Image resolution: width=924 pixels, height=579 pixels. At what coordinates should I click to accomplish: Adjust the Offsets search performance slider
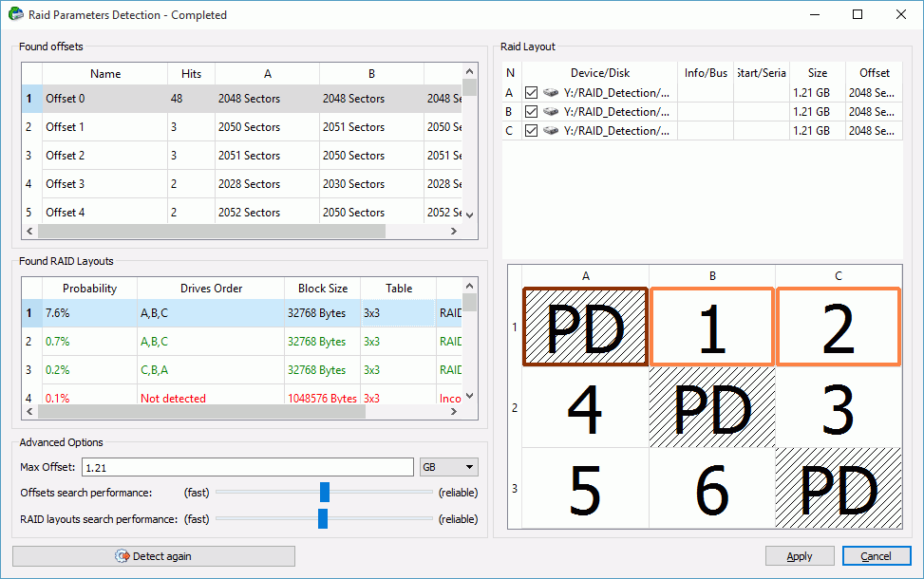325,492
